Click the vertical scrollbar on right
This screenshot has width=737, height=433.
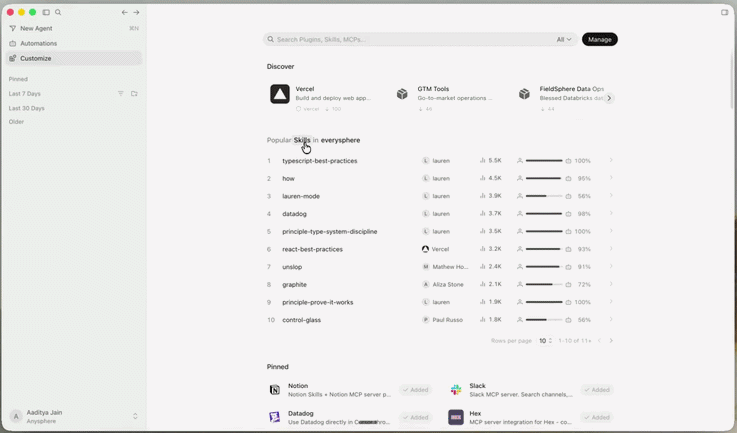732,81
